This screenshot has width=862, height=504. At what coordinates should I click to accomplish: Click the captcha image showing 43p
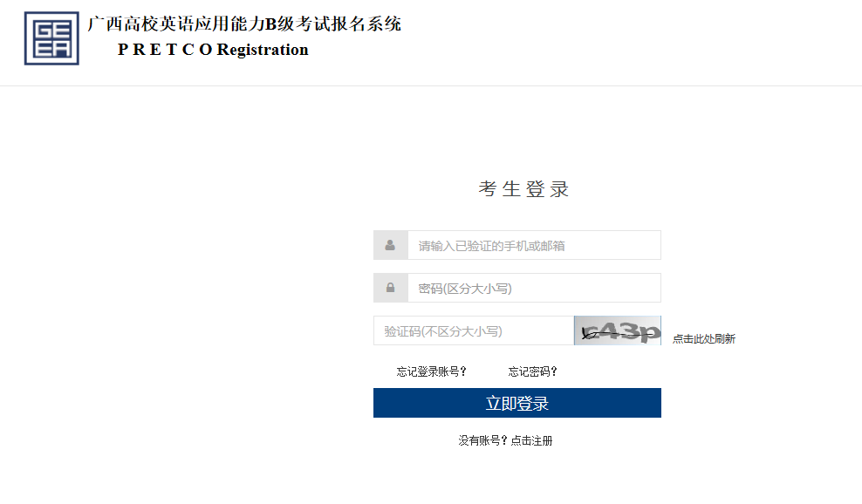pos(618,330)
